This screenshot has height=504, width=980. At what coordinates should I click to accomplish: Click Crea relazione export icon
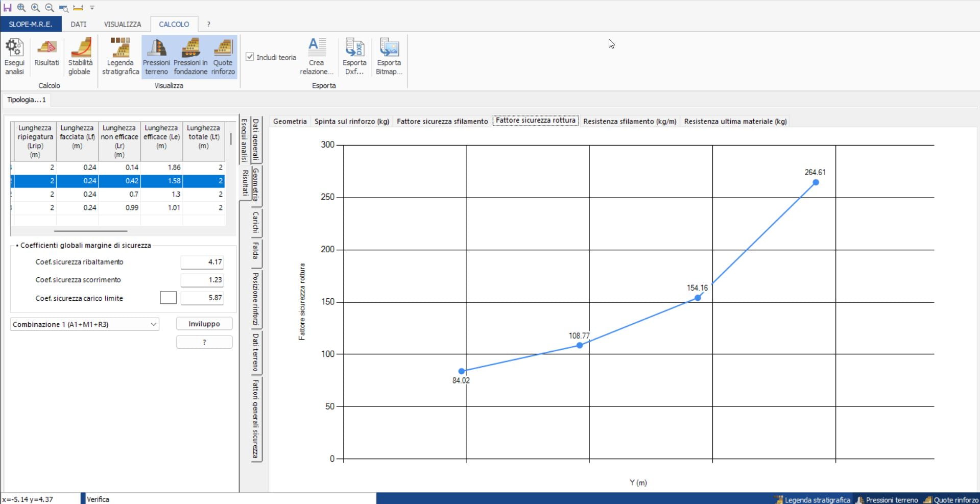click(x=317, y=56)
